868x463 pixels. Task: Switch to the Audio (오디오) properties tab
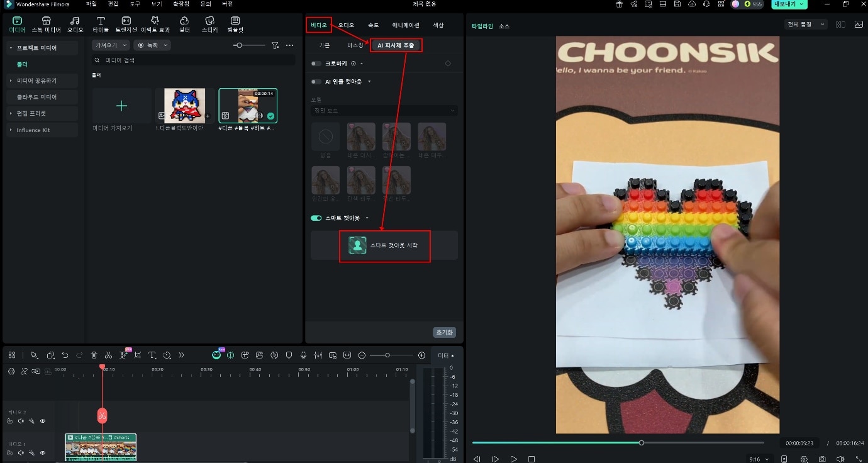pyautogui.click(x=346, y=25)
